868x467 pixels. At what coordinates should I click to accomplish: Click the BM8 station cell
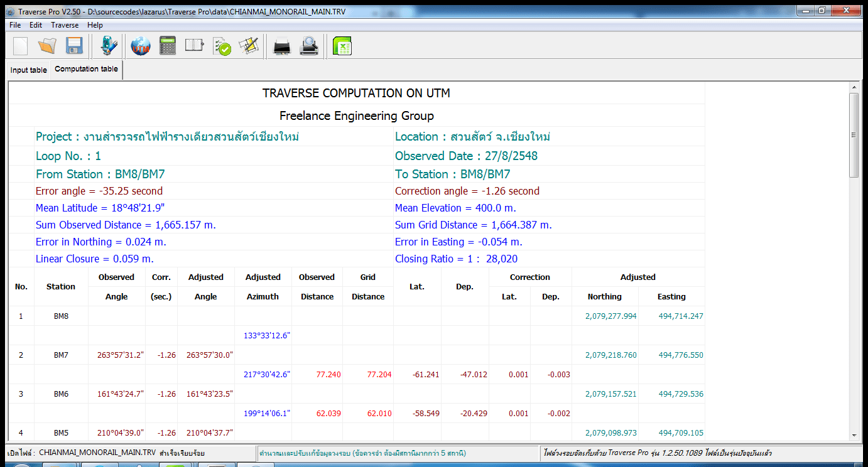coord(61,316)
